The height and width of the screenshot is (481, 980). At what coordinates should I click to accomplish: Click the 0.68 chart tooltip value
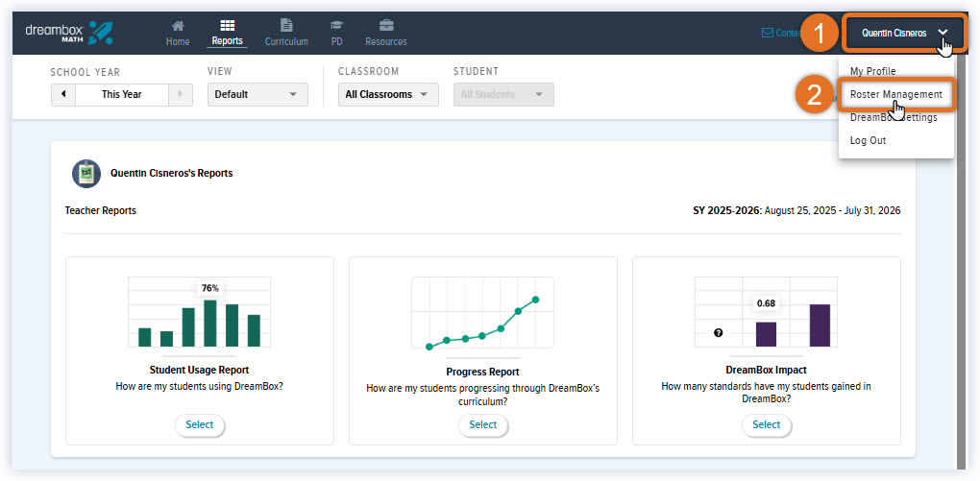766,303
